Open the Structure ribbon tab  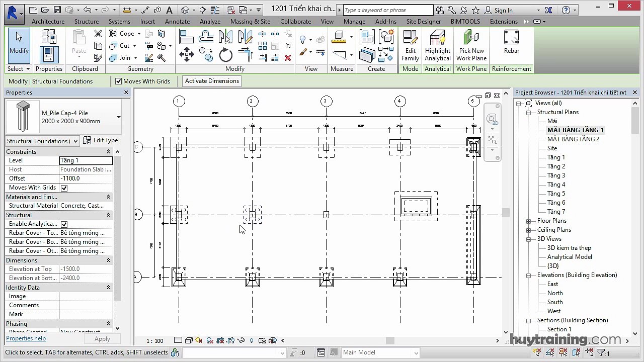87,22
